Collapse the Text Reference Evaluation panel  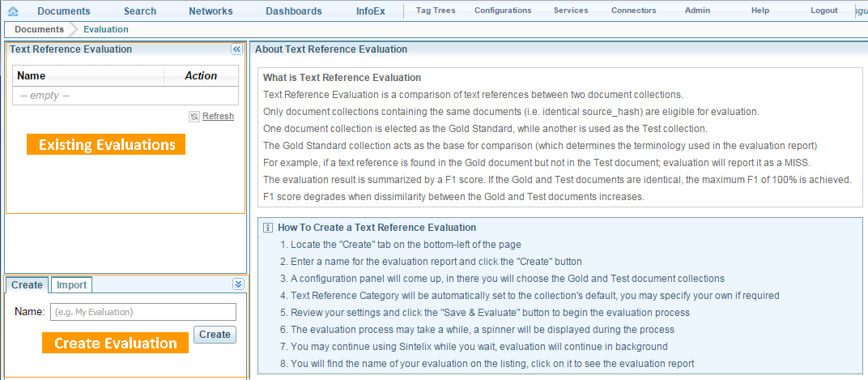pos(236,49)
